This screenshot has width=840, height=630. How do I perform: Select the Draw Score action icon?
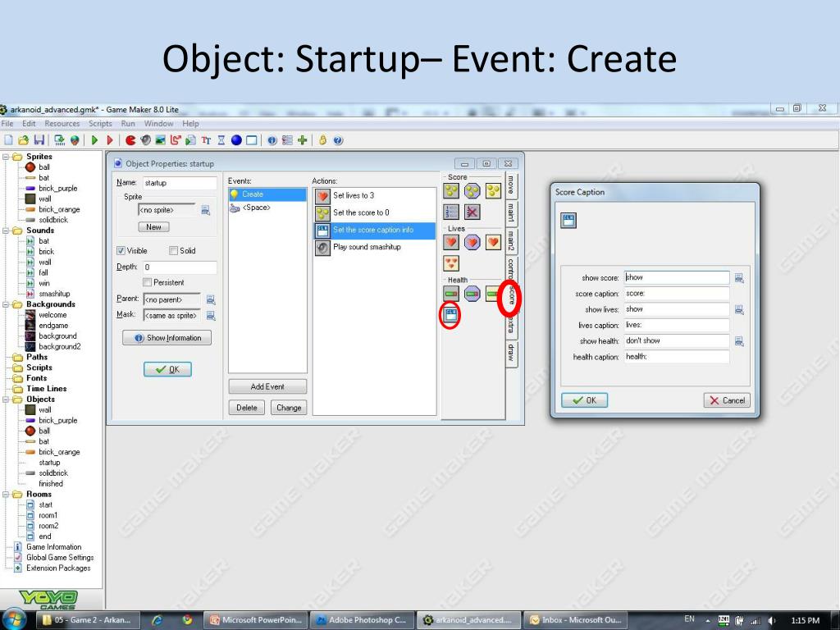point(493,190)
